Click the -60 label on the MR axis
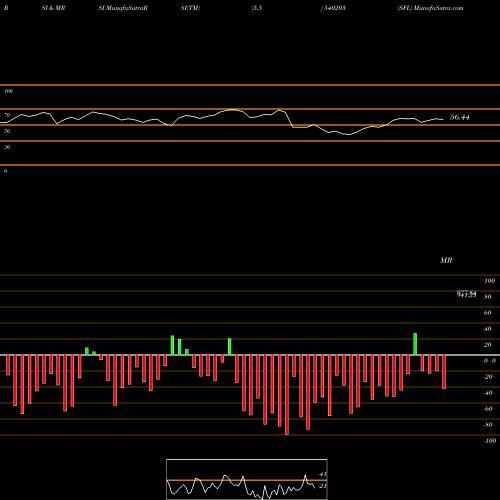This screenshot has height=500, width=500. coord(488,409)
